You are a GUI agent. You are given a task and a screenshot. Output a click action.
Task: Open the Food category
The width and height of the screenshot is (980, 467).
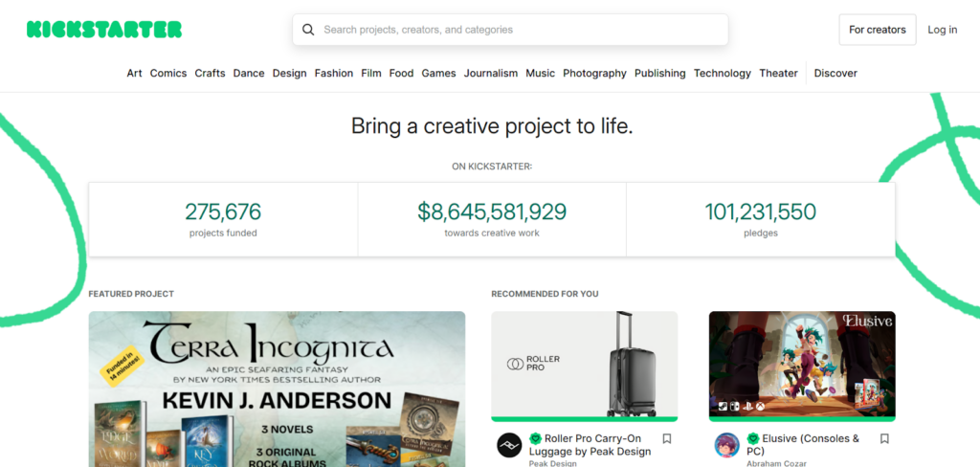(x=401, y=73)
